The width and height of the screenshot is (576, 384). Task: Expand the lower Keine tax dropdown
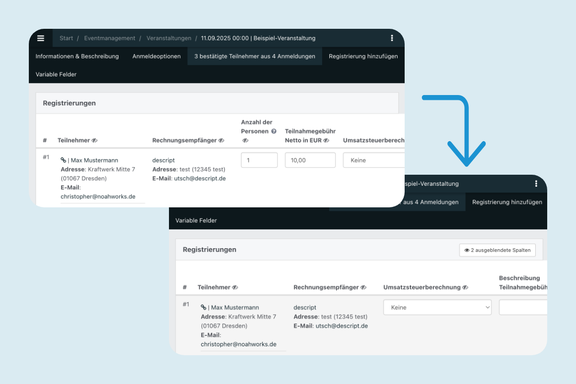[x=437, y=308]
